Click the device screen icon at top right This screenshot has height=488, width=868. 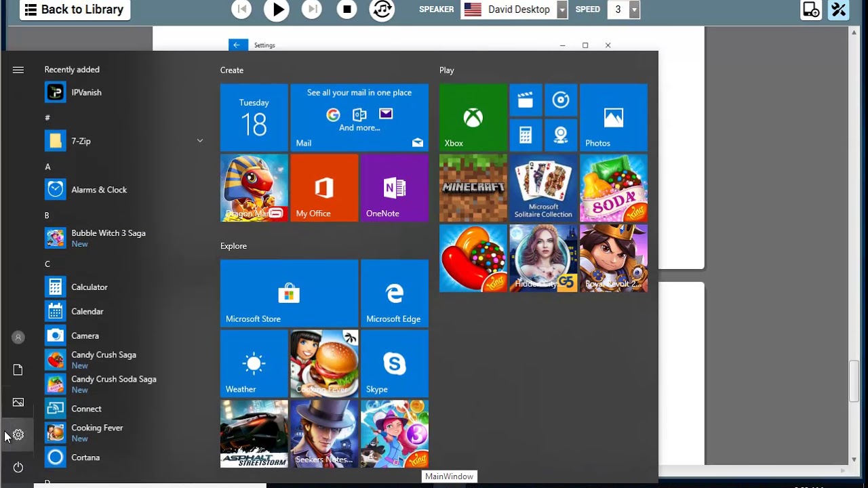(x=811, y=9)
